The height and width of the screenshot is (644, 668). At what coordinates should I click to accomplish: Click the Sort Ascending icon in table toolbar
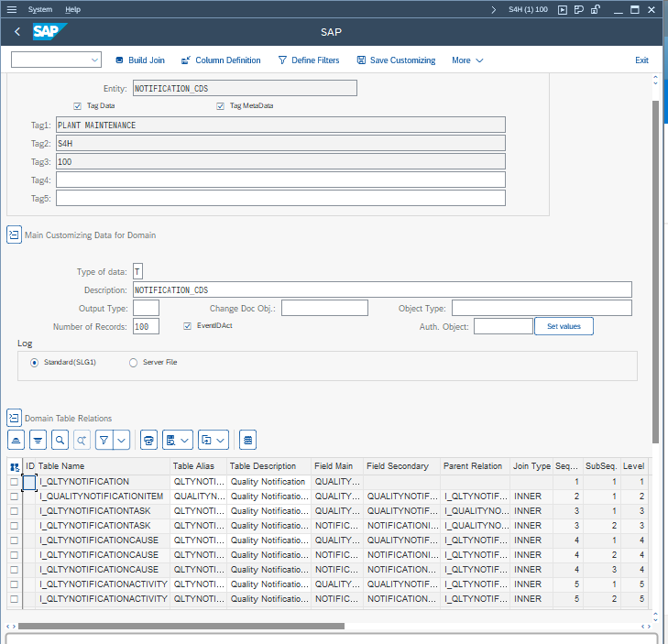(x=16, y=441)
